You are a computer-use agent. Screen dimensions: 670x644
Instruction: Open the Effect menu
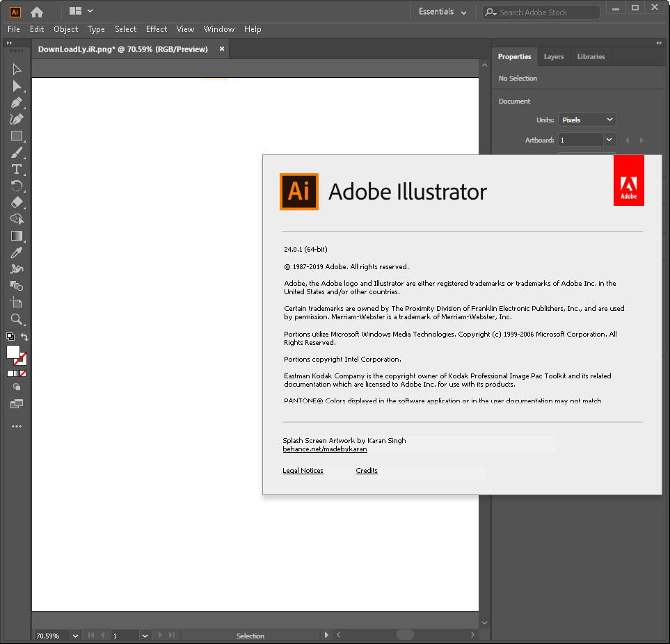(157, 29)
